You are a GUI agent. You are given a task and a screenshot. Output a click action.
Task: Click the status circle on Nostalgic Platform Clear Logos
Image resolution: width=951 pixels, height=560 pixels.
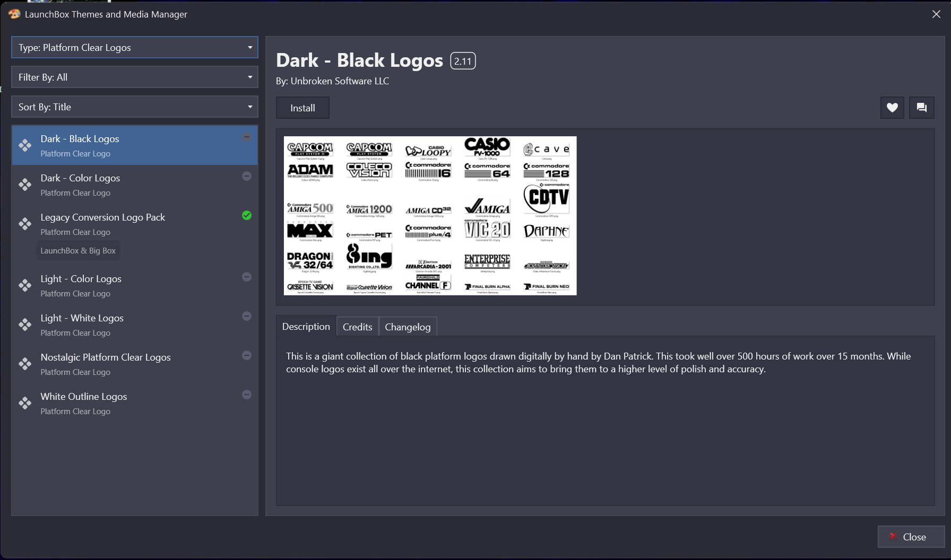[x=247, y=355]
